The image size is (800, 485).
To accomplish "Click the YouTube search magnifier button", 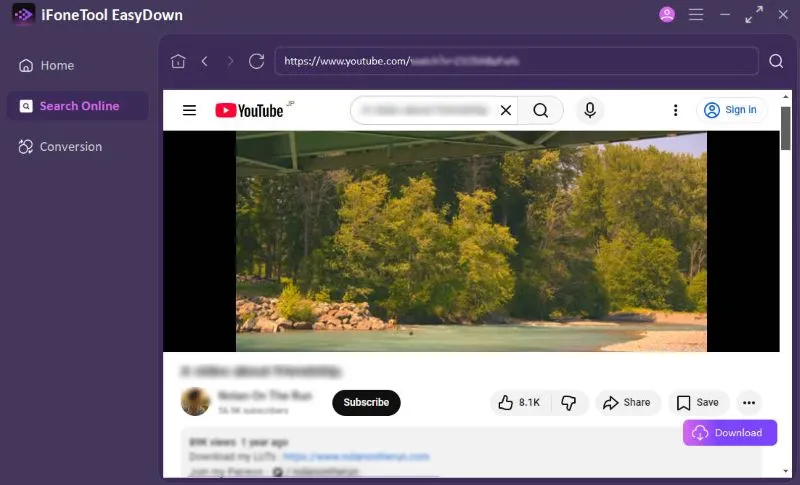I will pos(540,110).
